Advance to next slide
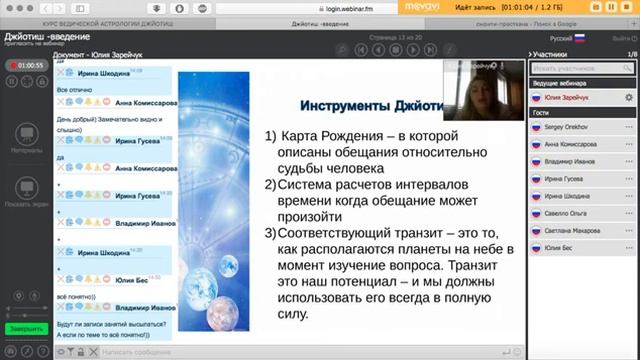 click(x=413, y=50)
